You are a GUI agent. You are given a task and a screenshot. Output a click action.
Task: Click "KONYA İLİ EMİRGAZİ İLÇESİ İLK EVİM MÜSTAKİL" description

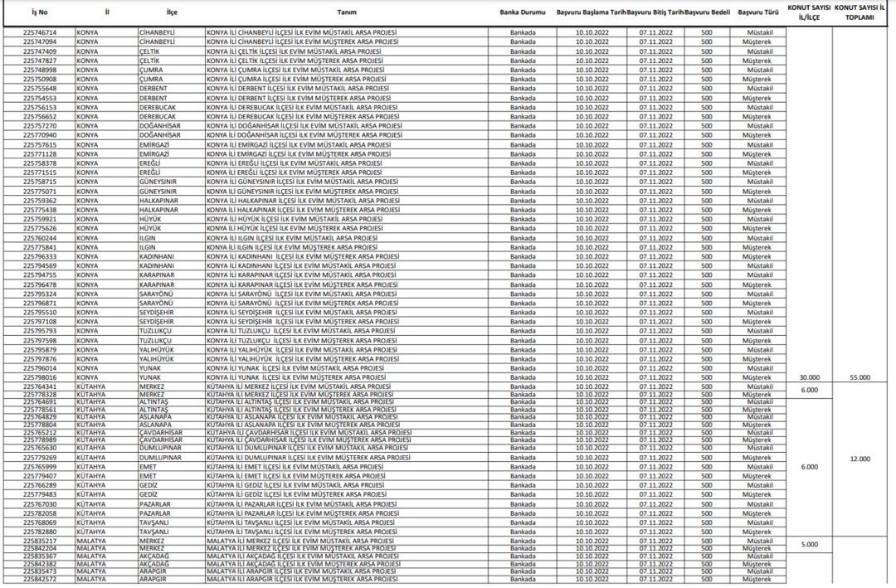(x=299, y=144)
